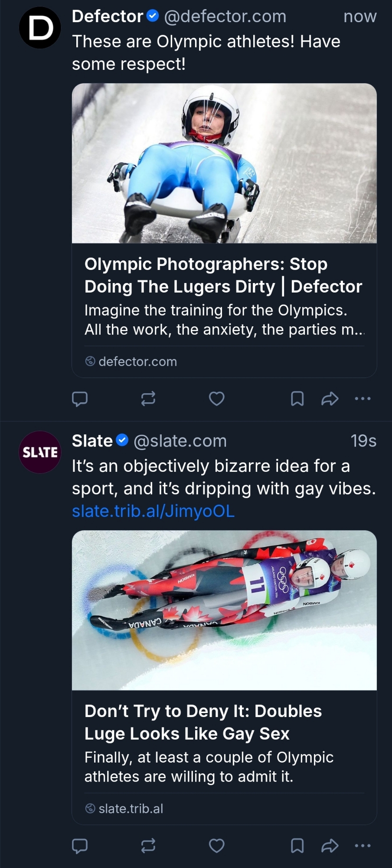
Task: Repost the Slate post
Action: pos(148,845)
